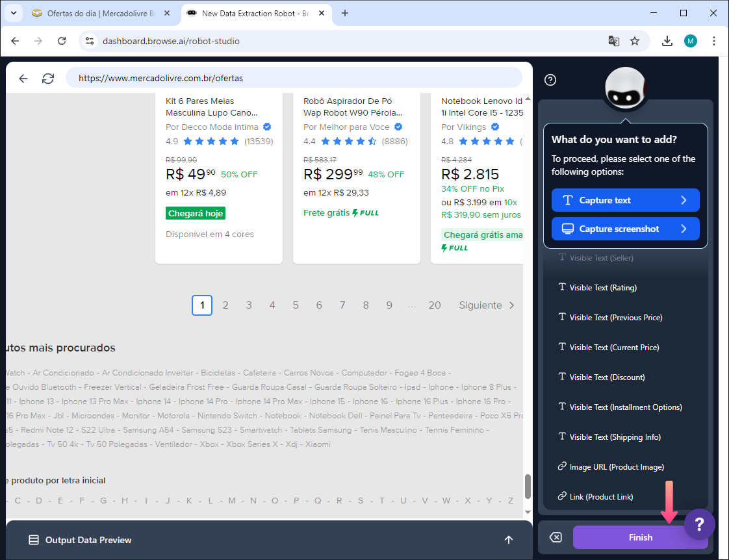The height and width of the screenshot is (560, 729).
Task: Open the Chrome downloads icon
Action: pyautogui.click(x=667, y=41)
